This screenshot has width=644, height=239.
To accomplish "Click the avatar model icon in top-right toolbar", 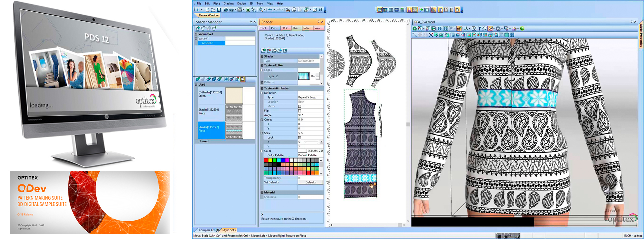I will [409, 10].
